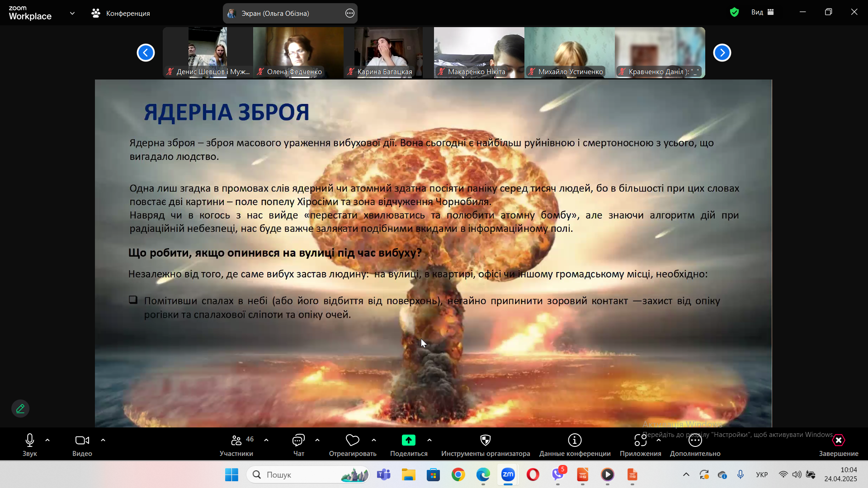Open Microsoft Edge from taskbar
This screenshot has width=868, height=488.
point(483,475)
